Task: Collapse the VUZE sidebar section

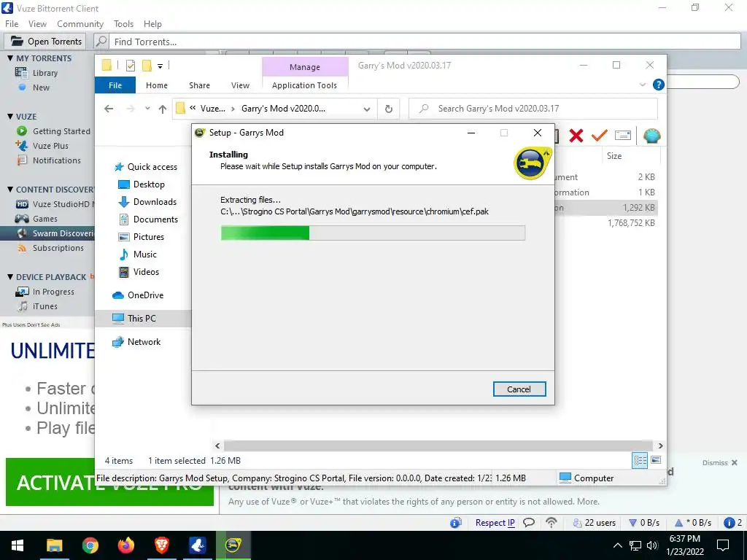Action: tap(10, 117)
